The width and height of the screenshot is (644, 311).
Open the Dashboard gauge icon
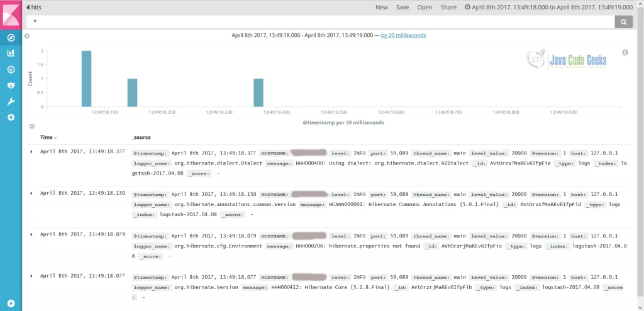click(11, 69)
